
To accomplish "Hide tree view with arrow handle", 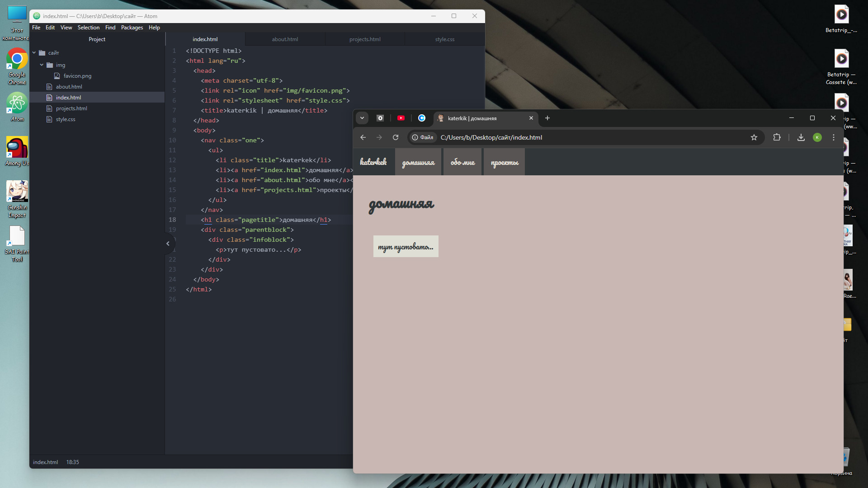I will click(168, 244).
